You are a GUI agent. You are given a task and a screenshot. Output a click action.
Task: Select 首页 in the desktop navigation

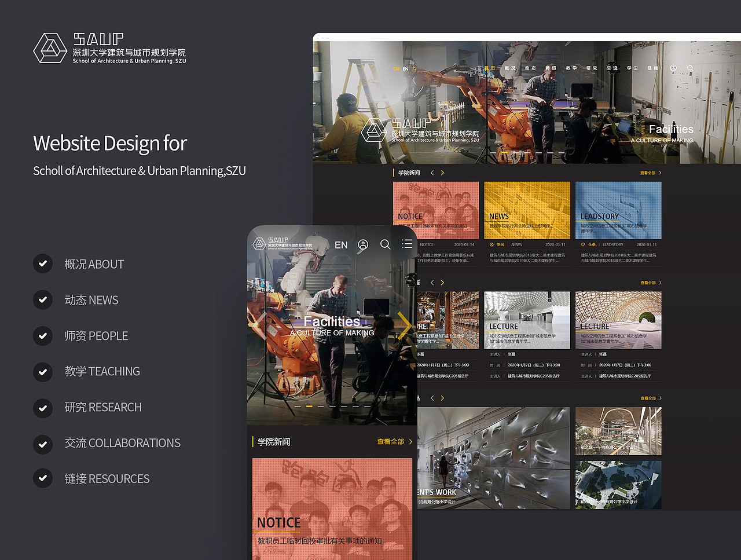click(490, 68)
